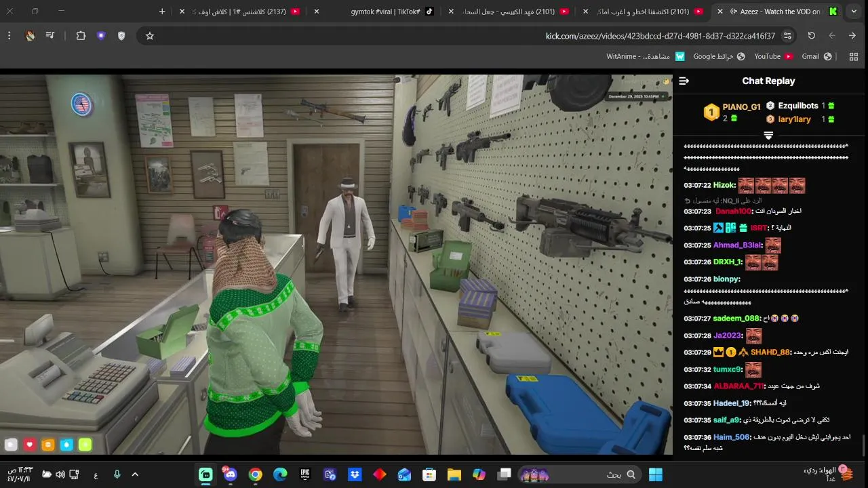This screenshot has width=868, height=488.
Task: Close the Azeez Kick tab
Action: point(719,12)
